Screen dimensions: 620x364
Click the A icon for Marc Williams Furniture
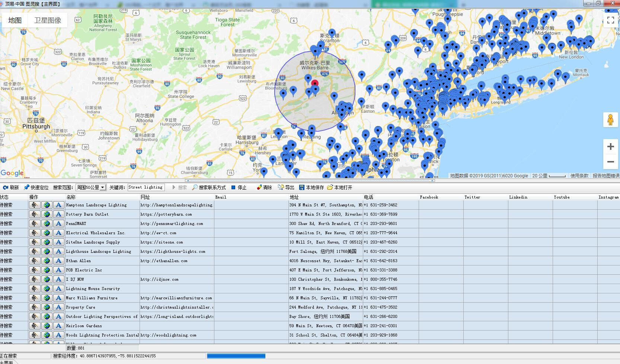coord(58,298)
